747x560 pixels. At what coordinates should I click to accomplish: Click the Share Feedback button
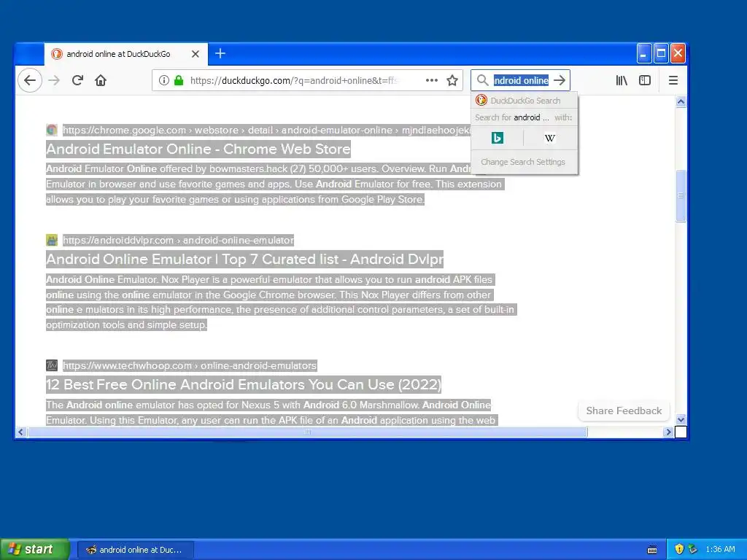[x=624, y=411]
